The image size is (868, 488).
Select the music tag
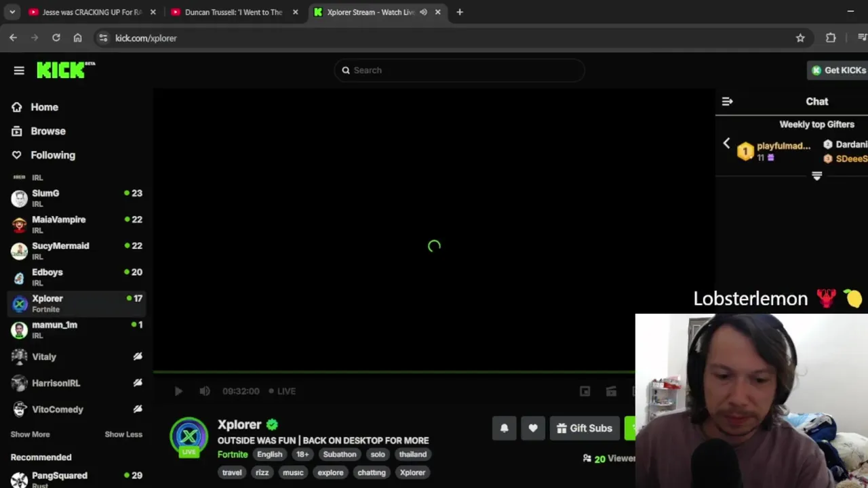pos(293,472)
